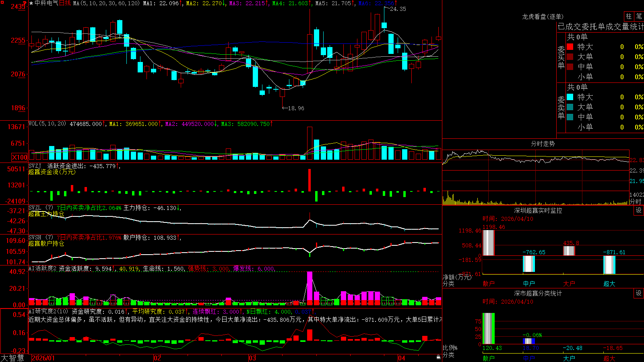Click the 中户 bar valued -762.65
The image size is (644, 362).
529,264
